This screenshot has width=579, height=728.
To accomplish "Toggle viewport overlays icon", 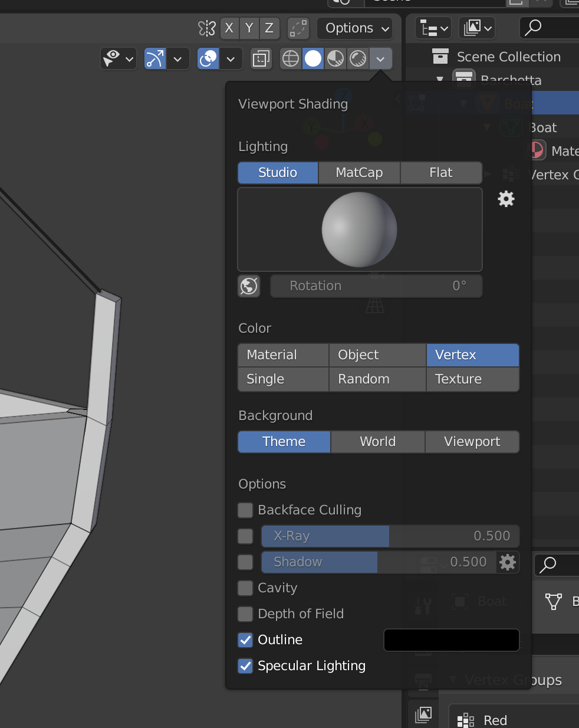I will (x=208, y=58).
